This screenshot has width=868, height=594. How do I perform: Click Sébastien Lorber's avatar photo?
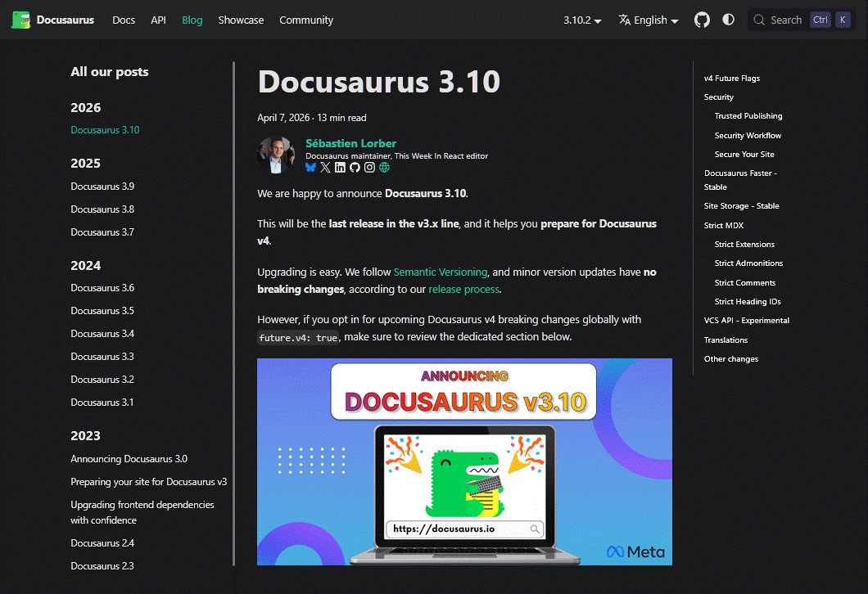276,155
